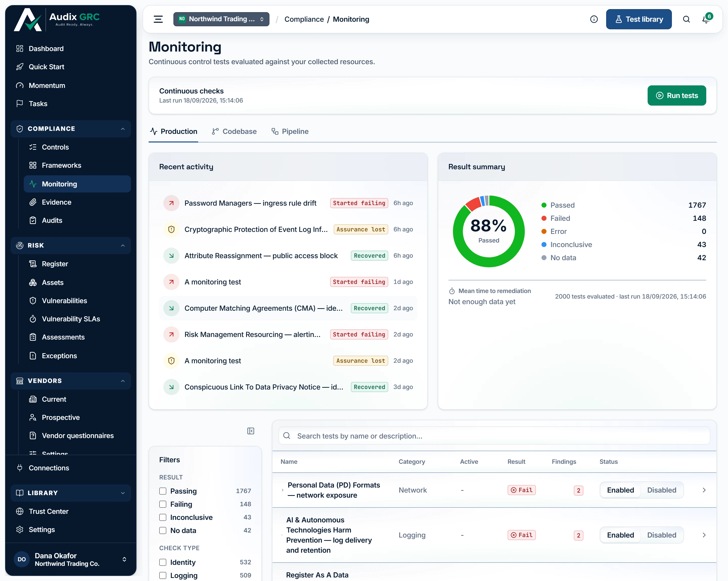Collapse the filters panel icon
728x581 pixels.
[x=251, y=431]
